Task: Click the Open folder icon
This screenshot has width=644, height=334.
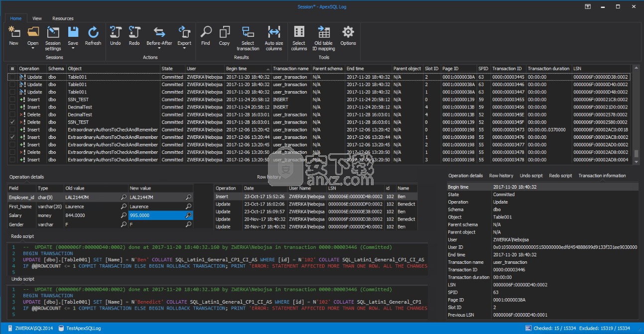Action: coord(33,32)
